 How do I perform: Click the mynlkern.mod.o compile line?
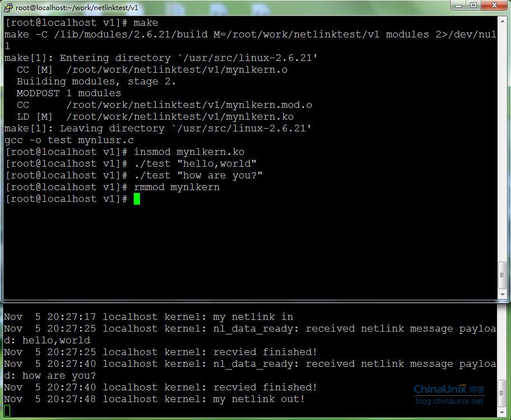tap(164, 105)
